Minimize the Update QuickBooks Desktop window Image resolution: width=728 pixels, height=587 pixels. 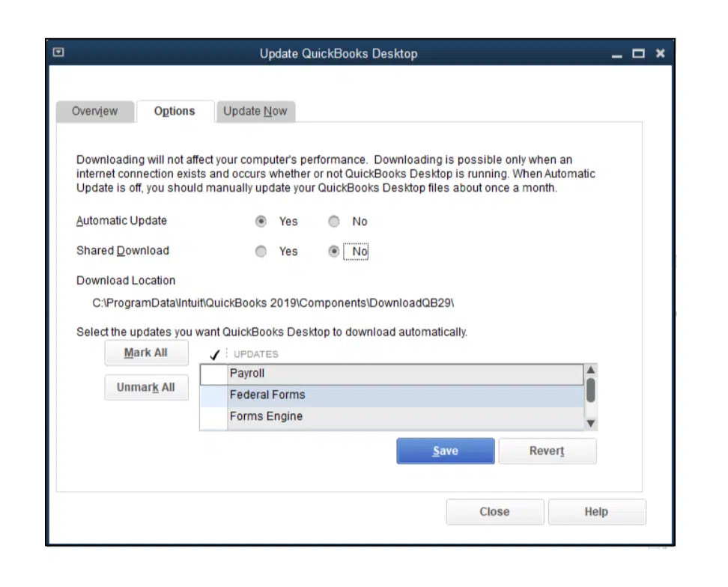tap(616, 55)
